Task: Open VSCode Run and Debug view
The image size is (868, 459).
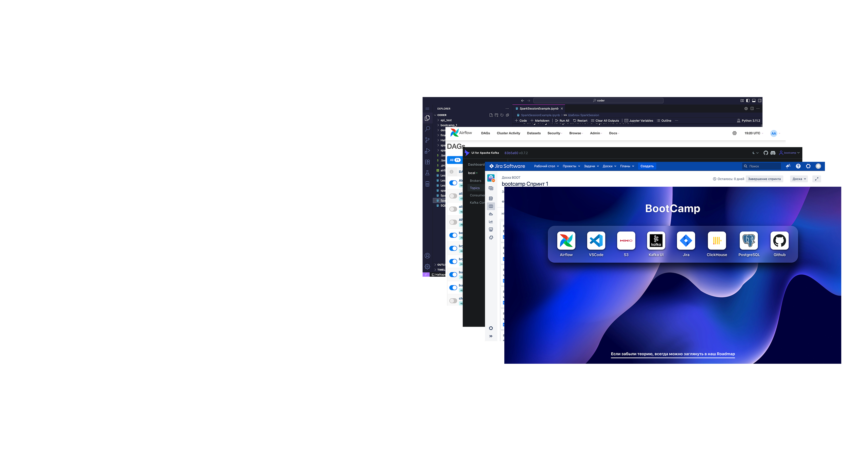Action: pos(427,151)
